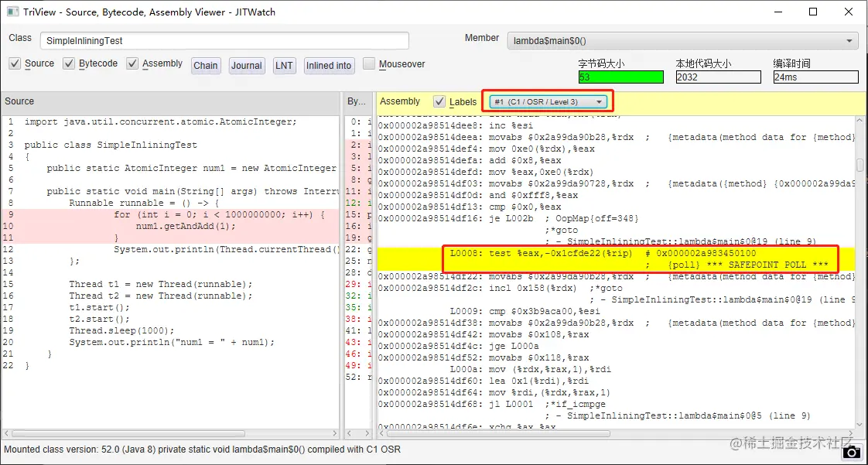
Task: Select source line 10 num1.getAndAdd(1)
Action: pyautogui.click(x=170, y=227)
